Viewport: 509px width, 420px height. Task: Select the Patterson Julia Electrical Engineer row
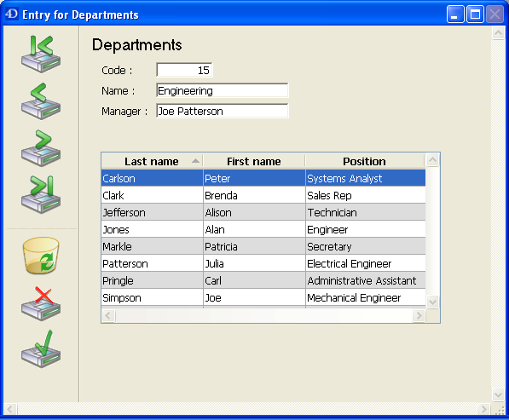(x=263, y=264)
